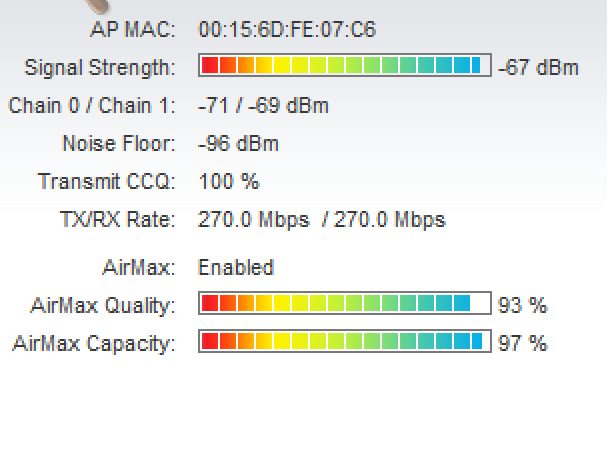Screen dimensions: 614x460
Task: Select the -67 dBm signal reading
Action: [538, 68]
